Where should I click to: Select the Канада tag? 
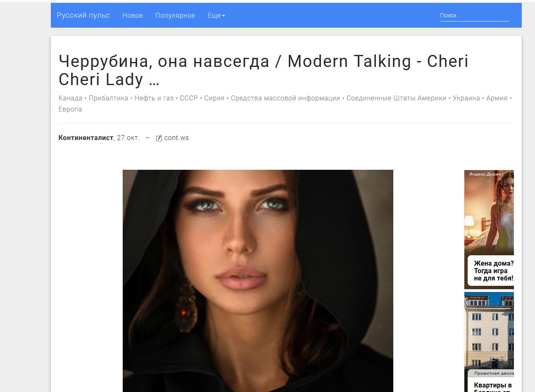tap(70, 98)
